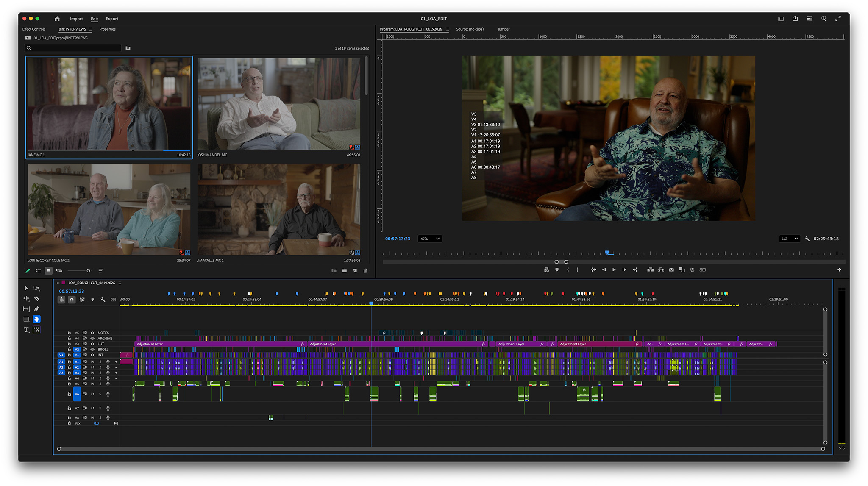Click Mark In in Program monitor
Image resolution: width=868 pixels, height=486 pixels.
click(568, 270)
